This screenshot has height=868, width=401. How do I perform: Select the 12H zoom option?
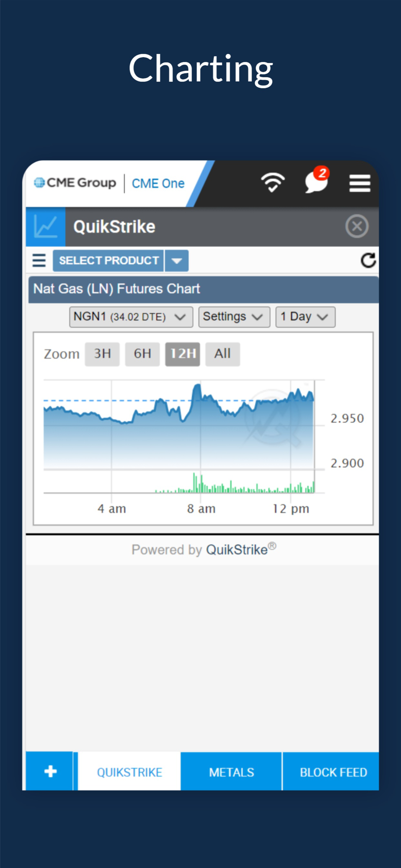[x=183, y=354]
